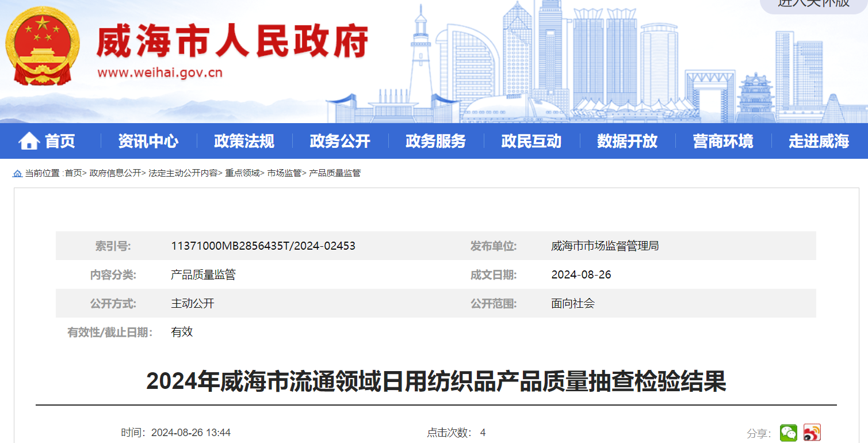Open 资讯中心 navigation menu
Viewport: 868px width, 443px height.
pos(148,141)
